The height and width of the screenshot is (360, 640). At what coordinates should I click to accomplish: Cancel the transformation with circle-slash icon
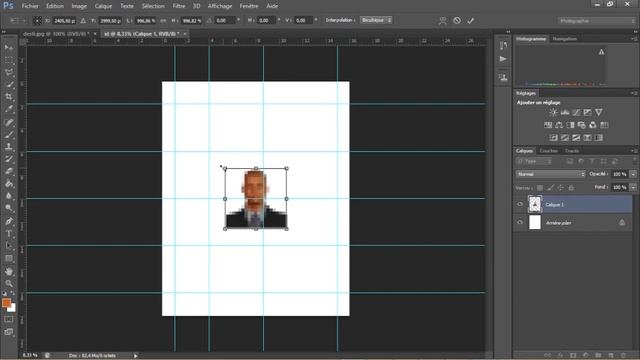click(457, 20)
